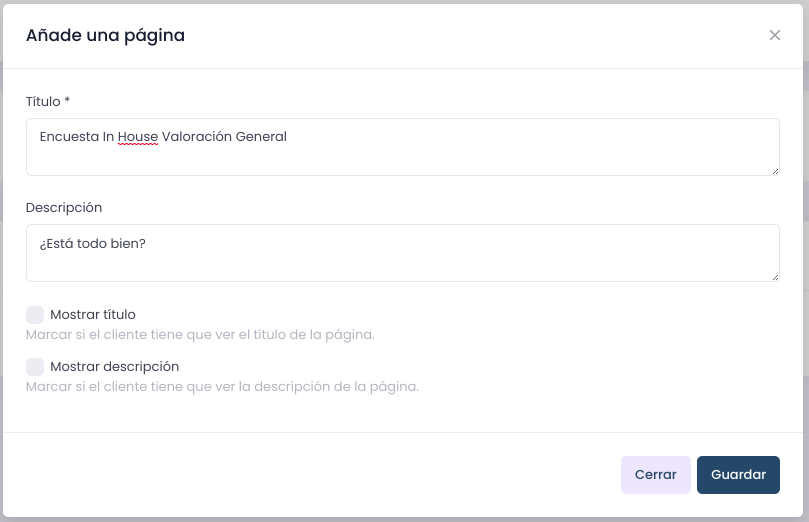Place the cursor on the word General

point(261,137)
